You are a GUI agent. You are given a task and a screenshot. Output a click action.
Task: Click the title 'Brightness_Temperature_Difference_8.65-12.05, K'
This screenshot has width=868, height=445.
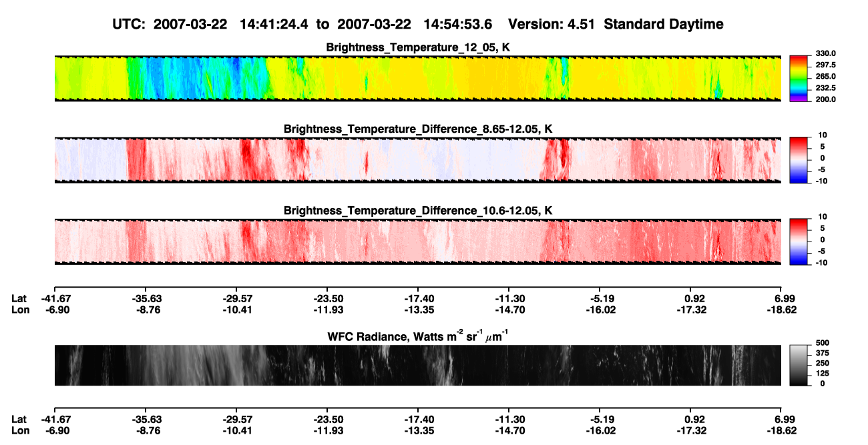pos(418,129)
